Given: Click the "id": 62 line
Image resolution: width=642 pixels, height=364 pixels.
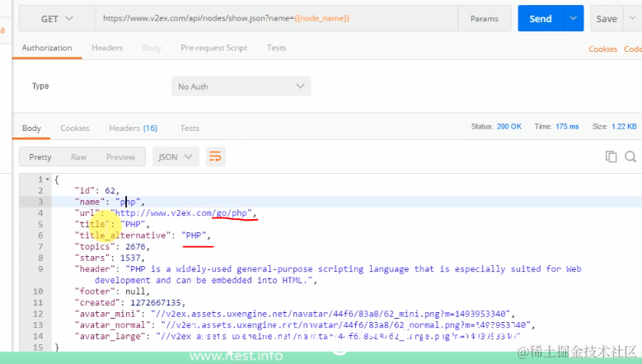Looking at the screenshot, I should coord(97,190).
